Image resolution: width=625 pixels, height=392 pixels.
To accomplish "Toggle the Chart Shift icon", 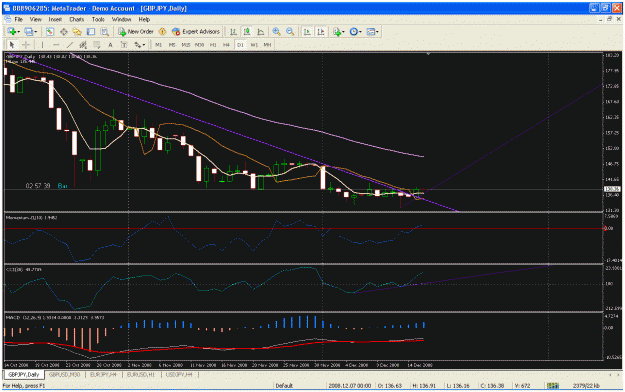I will pyautogui.click(x=321, y=32).
